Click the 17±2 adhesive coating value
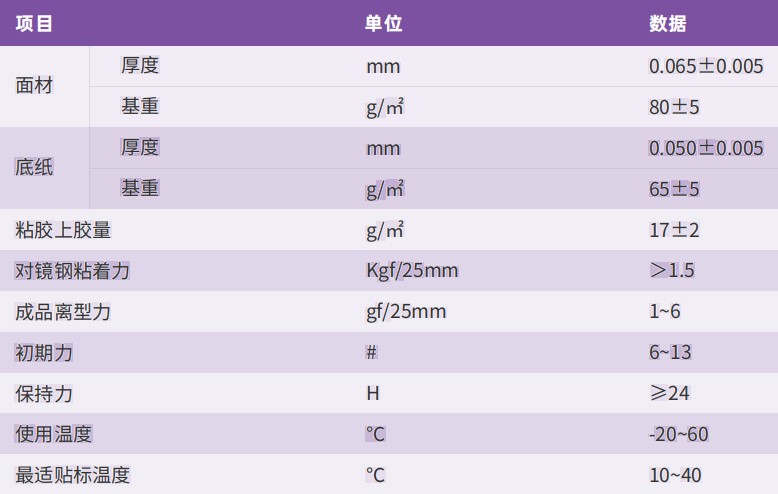778x494 pixels. tap(674, 230)
